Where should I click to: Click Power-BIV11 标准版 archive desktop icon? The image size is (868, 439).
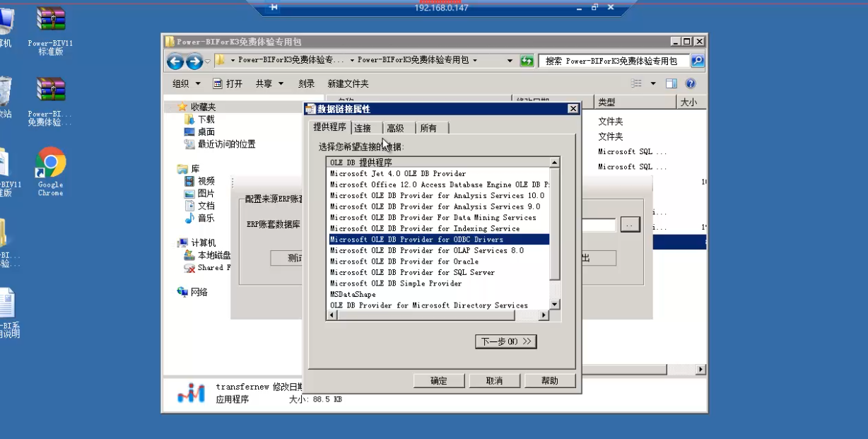51,30
